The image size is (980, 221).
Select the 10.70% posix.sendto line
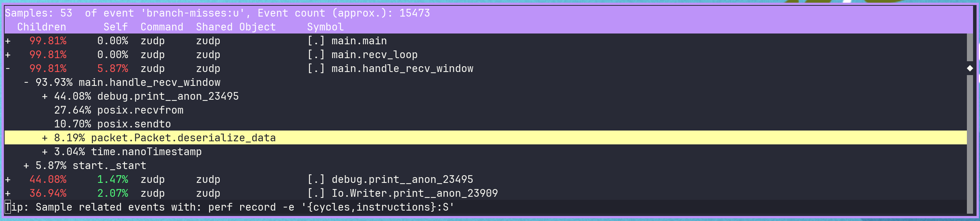(113, 124)
